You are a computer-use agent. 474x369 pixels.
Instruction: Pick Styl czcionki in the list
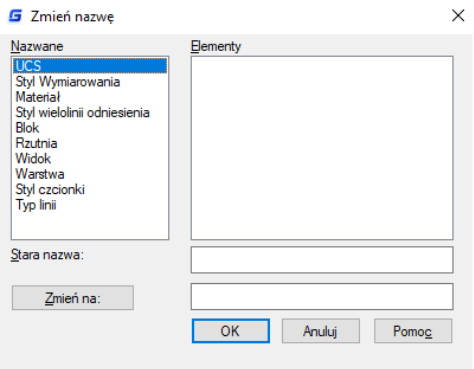[90, 189]
